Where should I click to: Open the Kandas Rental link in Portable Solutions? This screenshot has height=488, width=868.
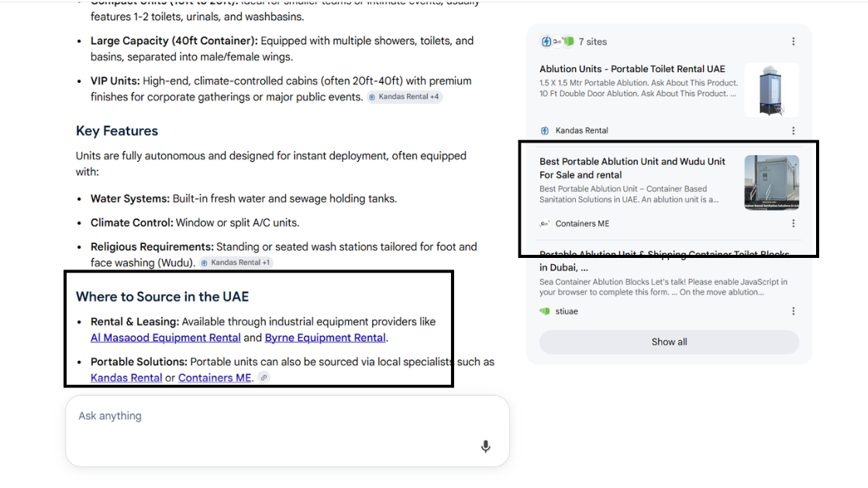coord(126,378)
